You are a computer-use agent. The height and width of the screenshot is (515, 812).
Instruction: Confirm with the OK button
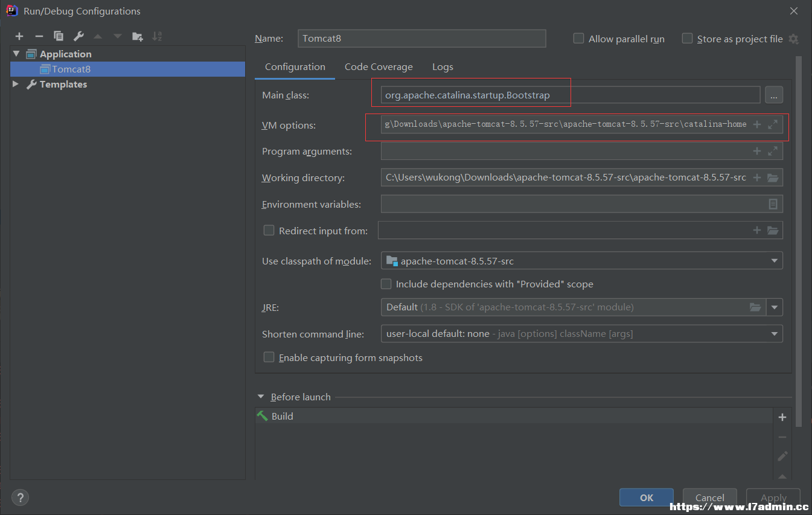point(647,497)
